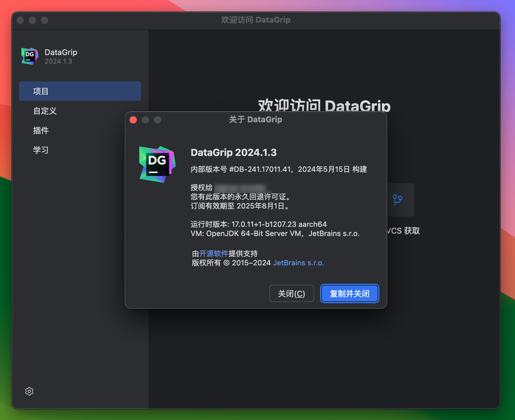Click the About dialog's gray zoom button
The width and height of the screenshot is (515, 420).
pos(158,120)
